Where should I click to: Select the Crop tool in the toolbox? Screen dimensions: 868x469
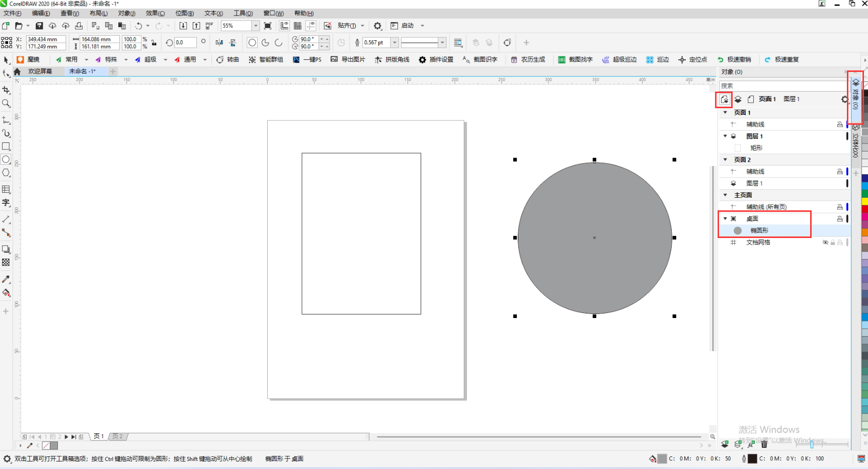tap(6, 90)
